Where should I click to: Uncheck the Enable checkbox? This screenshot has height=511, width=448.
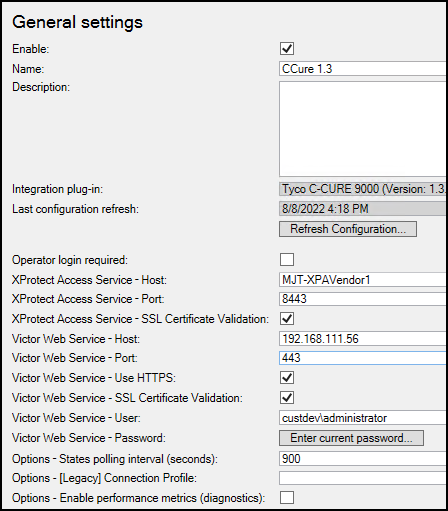(287, 49)
